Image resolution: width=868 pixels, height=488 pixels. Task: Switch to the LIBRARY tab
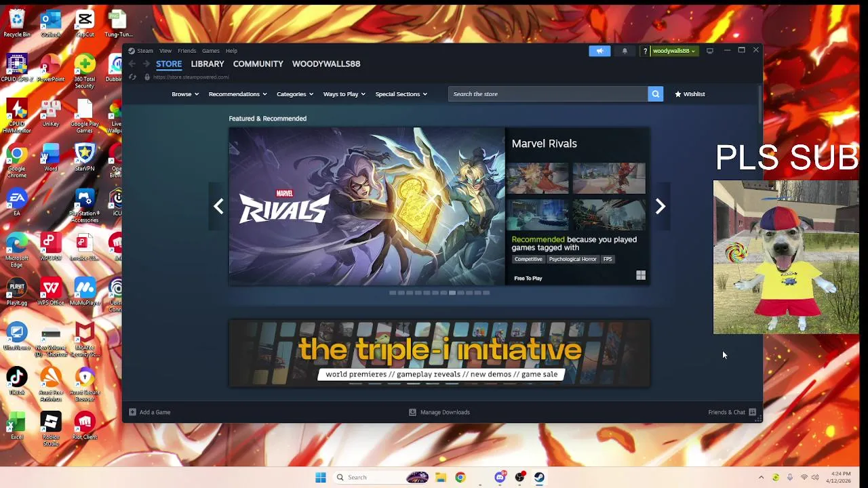click(208, 64)
